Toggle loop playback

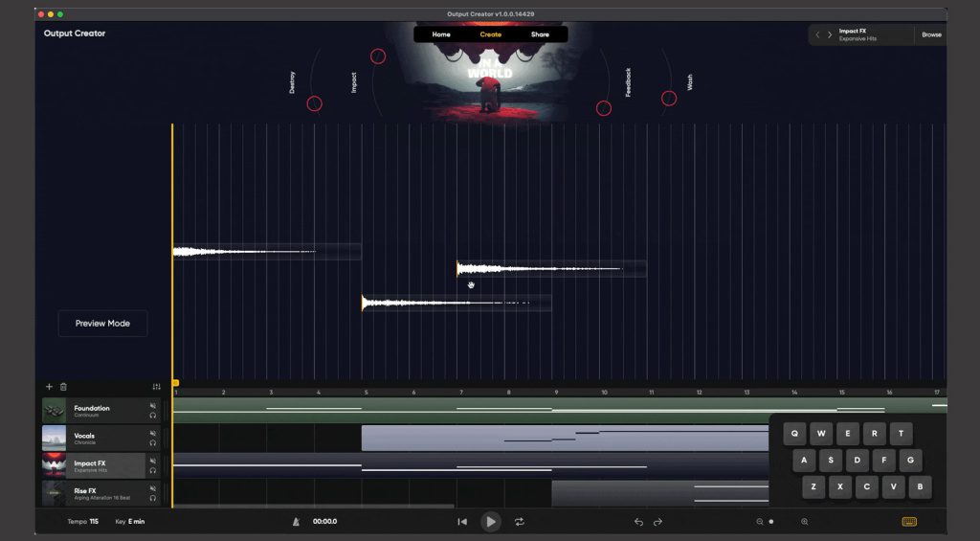point(520,522)
